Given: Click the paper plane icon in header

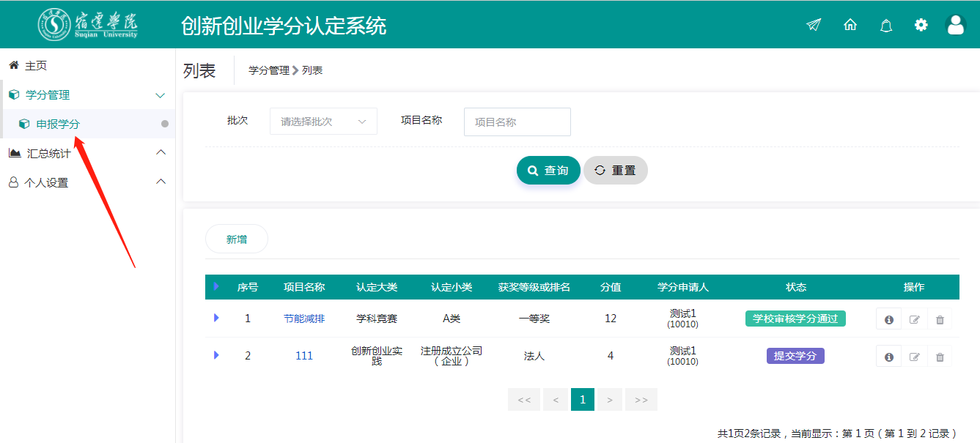Looking at the screenshot, I should pyautogui.click(x=814, y=25).
